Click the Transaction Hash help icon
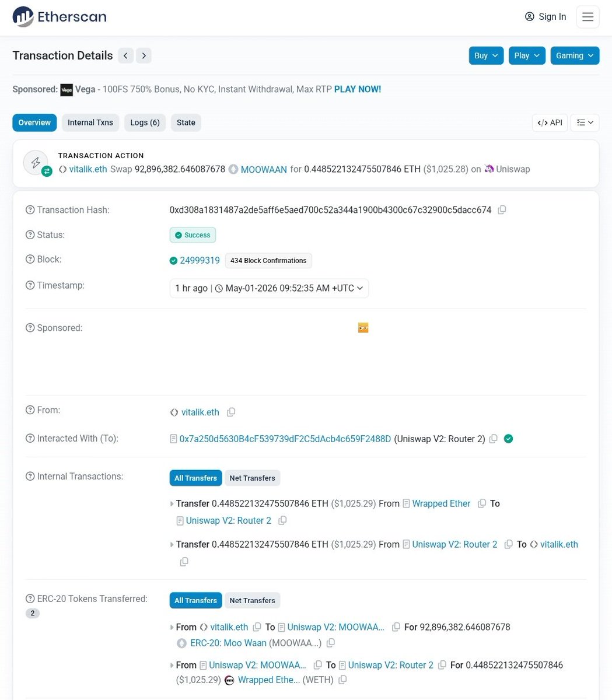Screen dimensions: 612x700 30,210
